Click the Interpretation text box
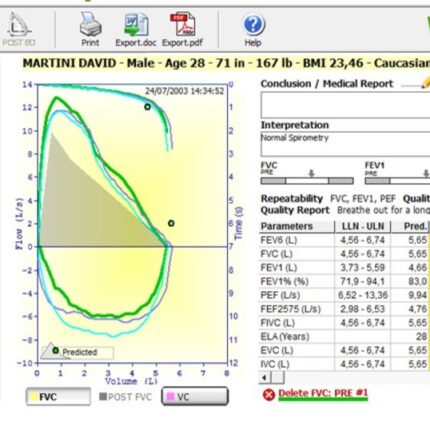The width and height of the screenshot is (430, 430). pyautogui.click(x=345, y=144)
